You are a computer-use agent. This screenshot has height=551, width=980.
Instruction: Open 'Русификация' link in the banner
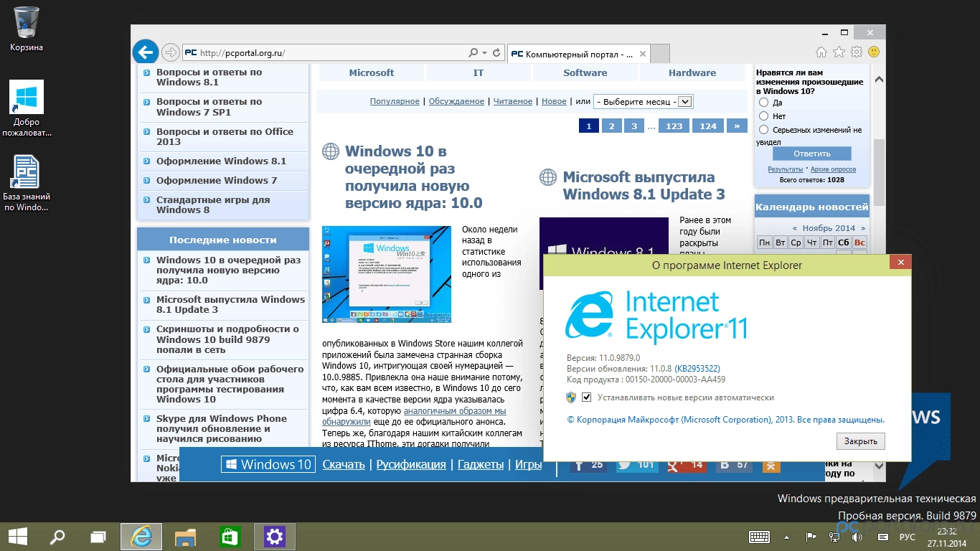point(411,464)
